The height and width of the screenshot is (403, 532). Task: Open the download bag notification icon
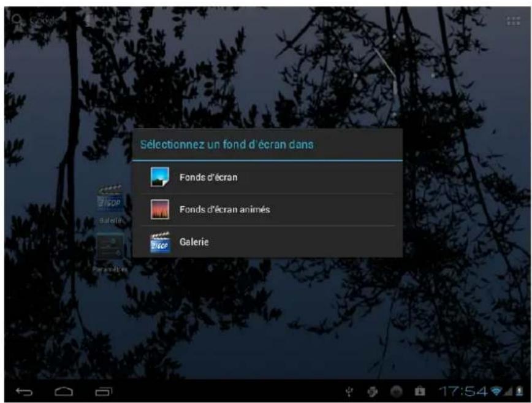420,391
